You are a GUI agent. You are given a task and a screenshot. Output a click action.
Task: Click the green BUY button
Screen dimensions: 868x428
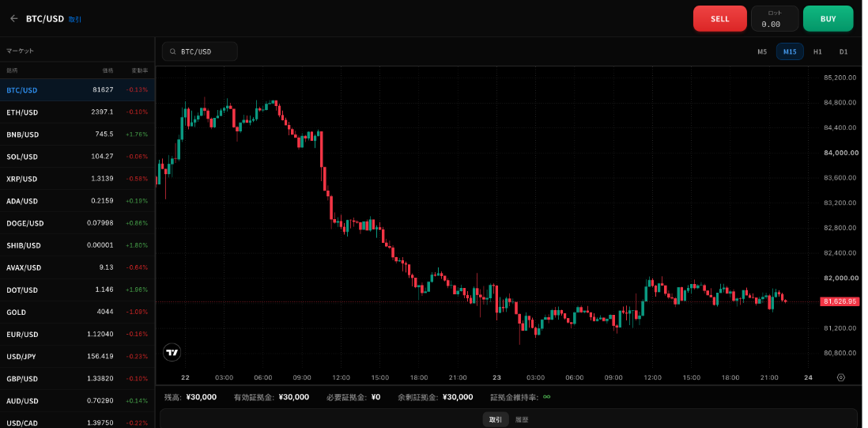click(x=828, y=19)
